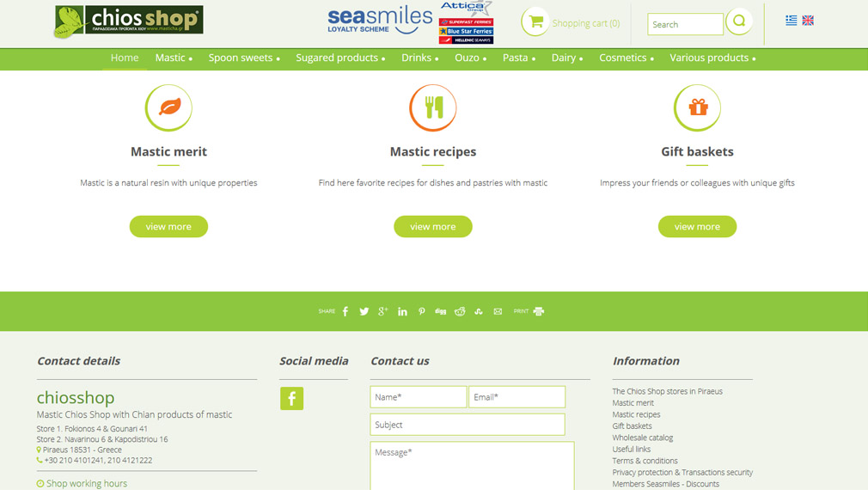Screen dimensions: 868x490
Task: Open Privacy protection & Transactions security link
Action: click(x=682, y=473)
